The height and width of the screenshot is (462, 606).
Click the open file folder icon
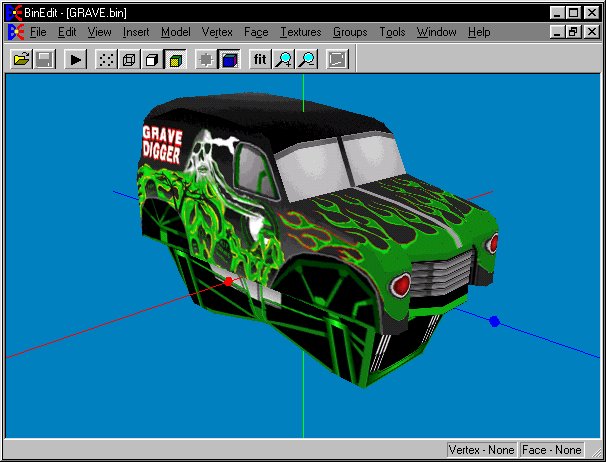20,60
